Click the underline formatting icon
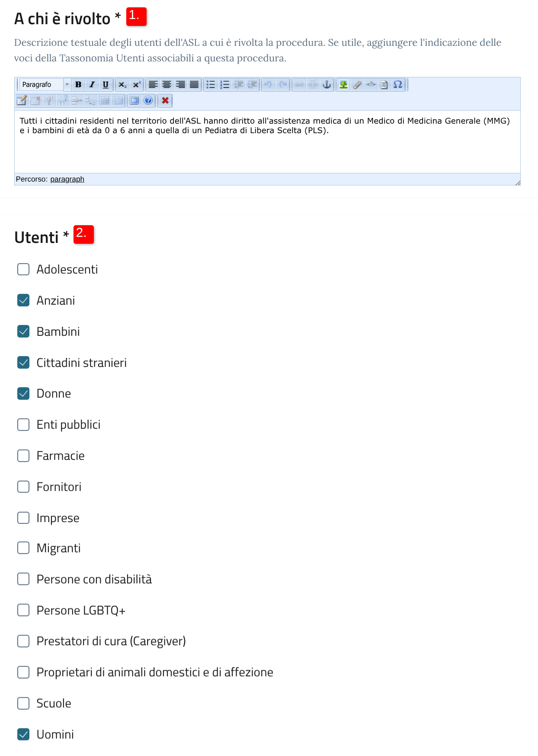This screenshot has width=538, height=756. [x=106, y=85]
